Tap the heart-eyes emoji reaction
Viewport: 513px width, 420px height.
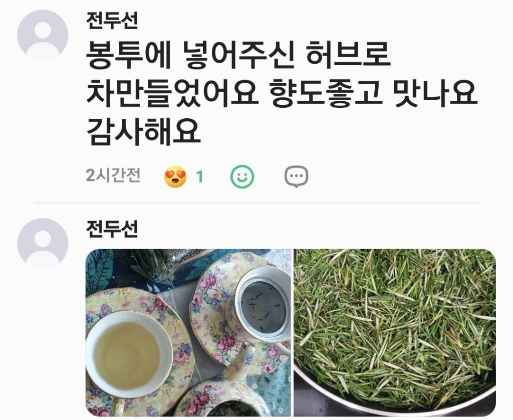(x=175, y=177)
